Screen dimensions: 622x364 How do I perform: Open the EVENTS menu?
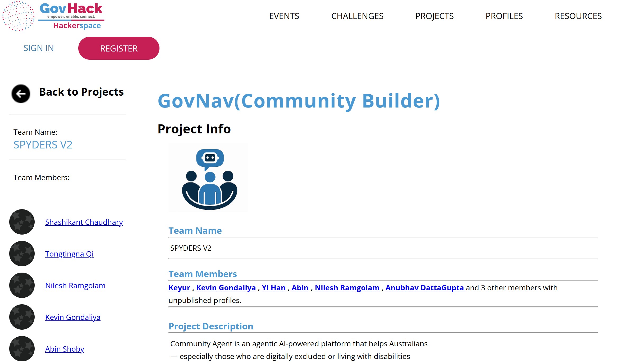pos(284,16)
